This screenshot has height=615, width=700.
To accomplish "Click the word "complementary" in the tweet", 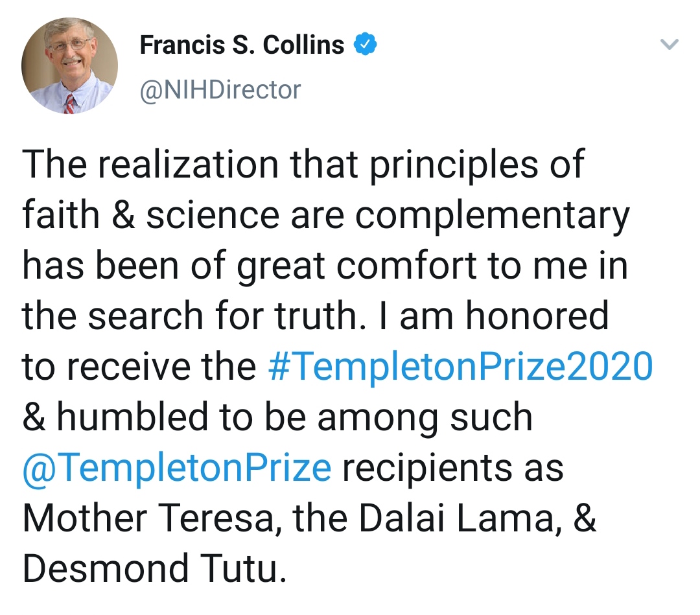I will [x=493, y=217].
